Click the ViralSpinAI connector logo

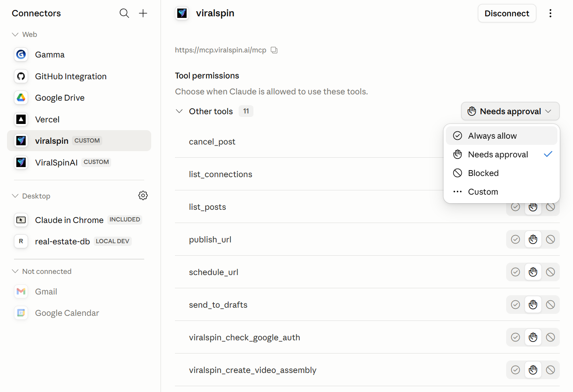[x=21, y=162]
